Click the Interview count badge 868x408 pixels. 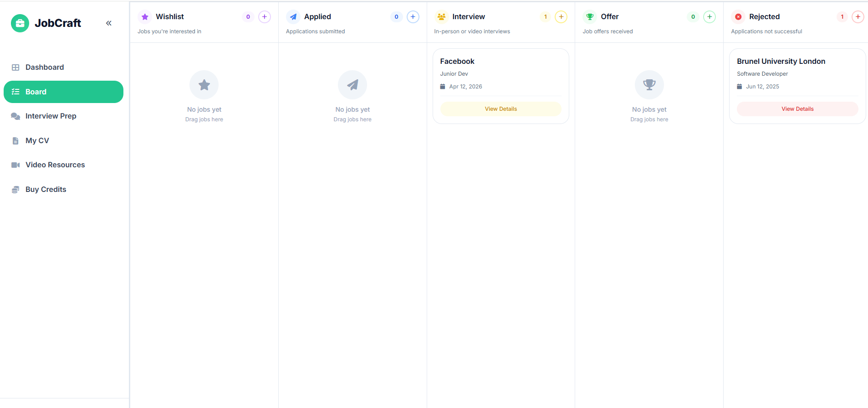point(546,17)
